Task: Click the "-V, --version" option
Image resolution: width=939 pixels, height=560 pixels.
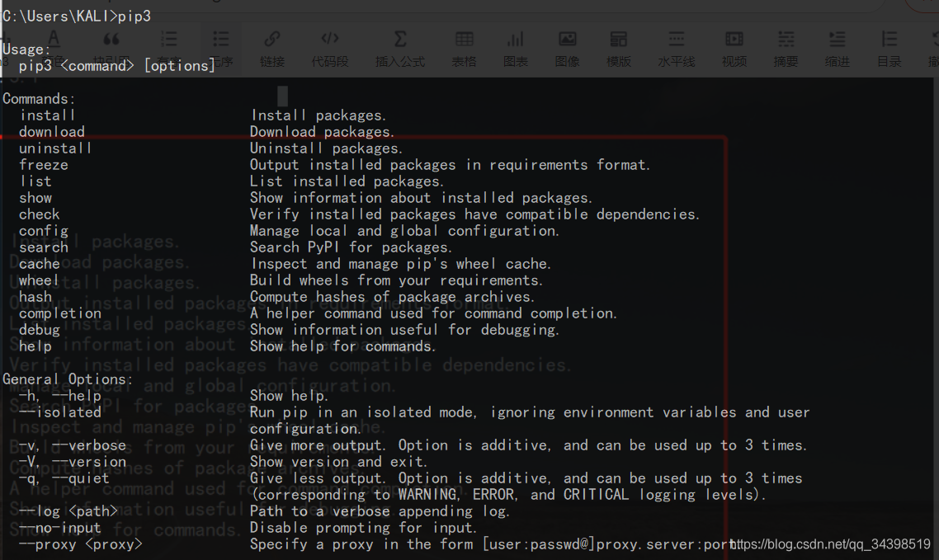Action: (73, 462)
